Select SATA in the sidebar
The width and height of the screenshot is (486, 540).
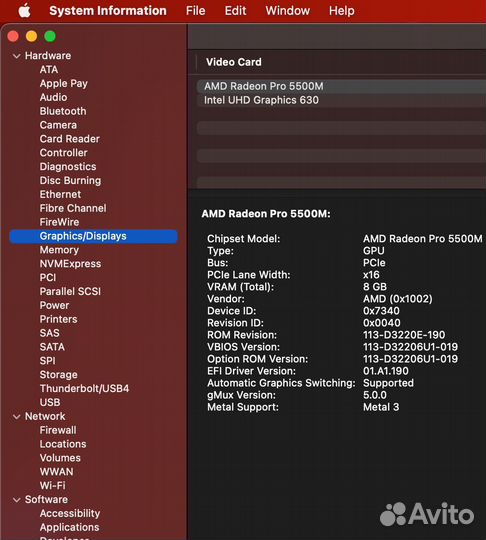[52, 347]
